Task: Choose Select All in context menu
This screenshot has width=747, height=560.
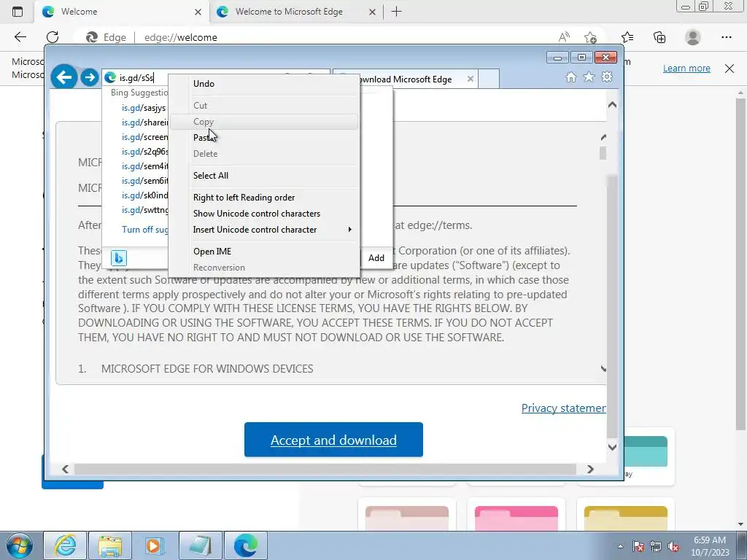Action: [x=264, y=176]
